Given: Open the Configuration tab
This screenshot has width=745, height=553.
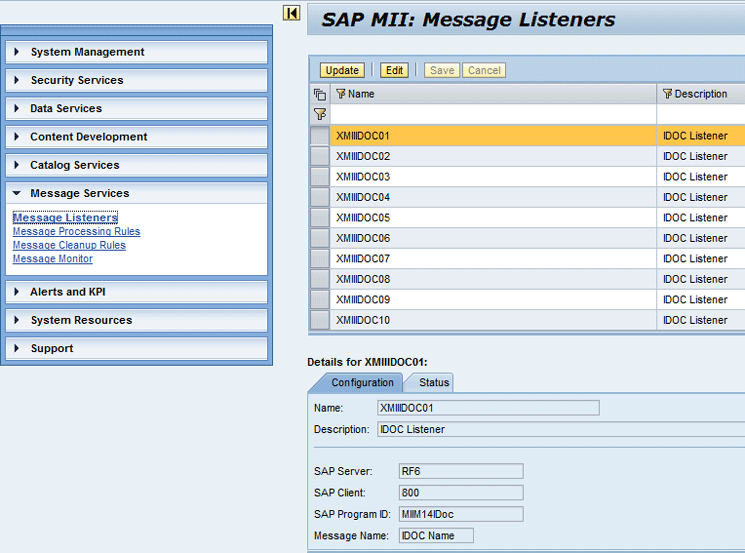Looking at the screenshot, I should pos(362,382).
